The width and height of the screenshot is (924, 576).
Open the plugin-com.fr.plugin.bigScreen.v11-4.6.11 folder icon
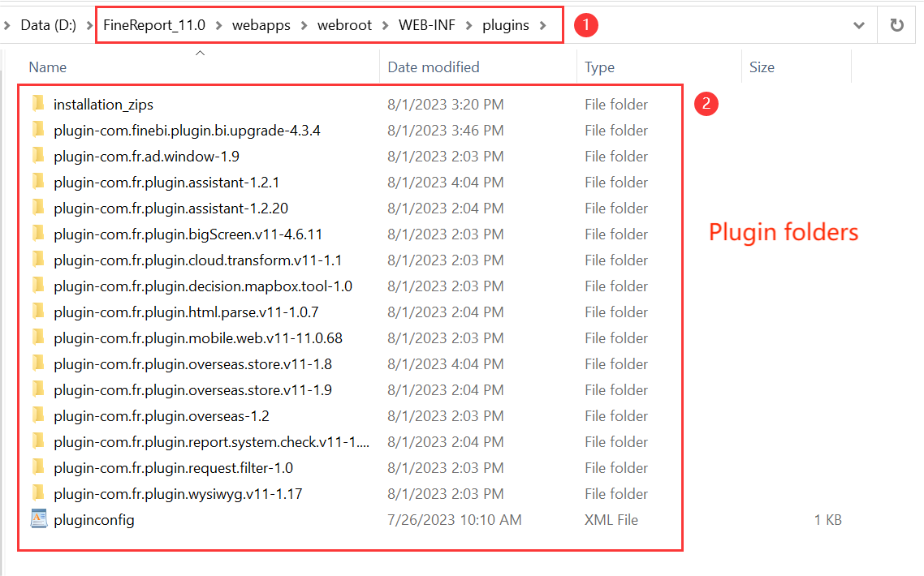pos(38,234)
